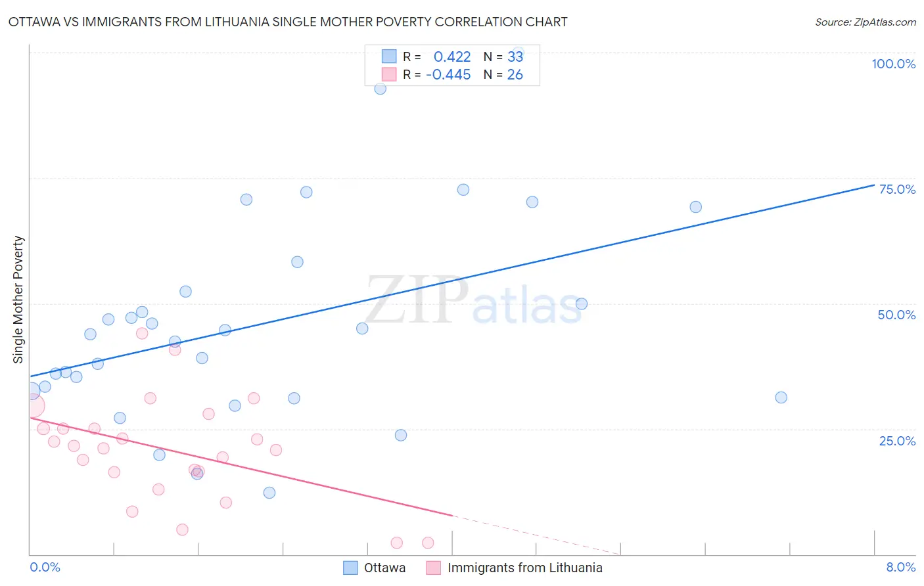Click the blue Ottawa trend line
Image resolution: width=924 pixels, height=586 pixels.
452,281
